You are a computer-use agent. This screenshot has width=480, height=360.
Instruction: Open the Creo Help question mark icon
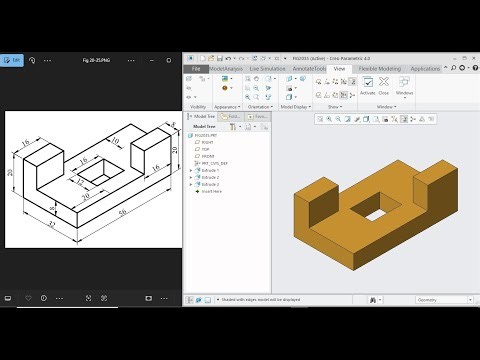coord(476,68)
